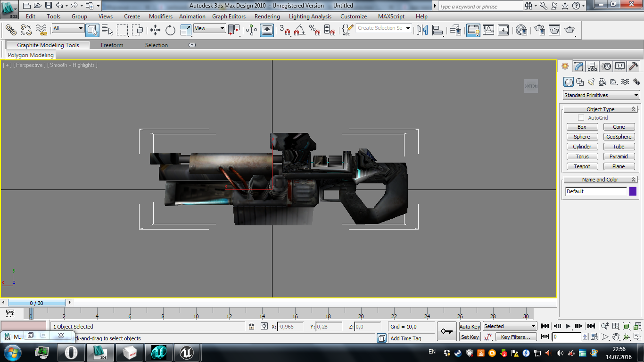The width and height of the screenshot is (644, 362).
Task: Click Use Pivot Point Center button
Action: [234, 30]
